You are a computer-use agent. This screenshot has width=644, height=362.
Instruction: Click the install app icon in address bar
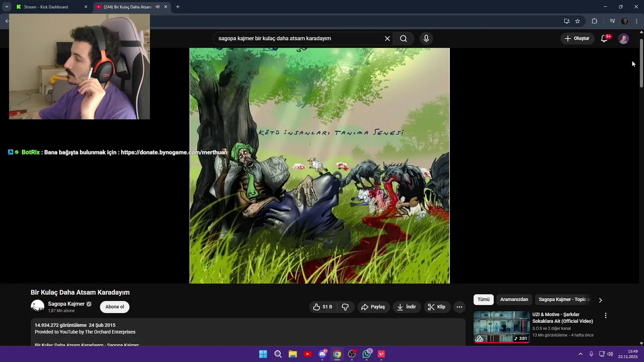point(567,21)
